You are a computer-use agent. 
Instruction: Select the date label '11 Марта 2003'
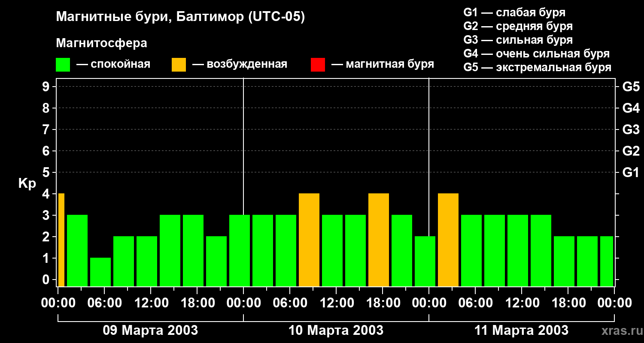click(x=521, y=330)
